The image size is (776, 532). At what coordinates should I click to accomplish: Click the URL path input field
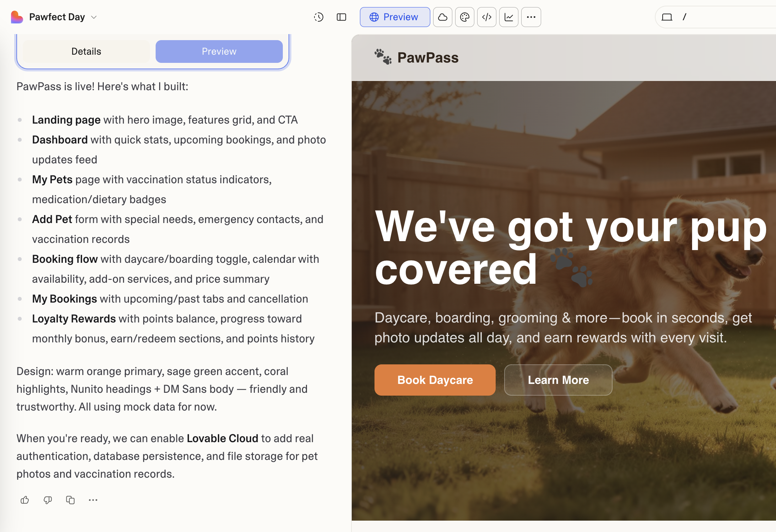point(728,17)
